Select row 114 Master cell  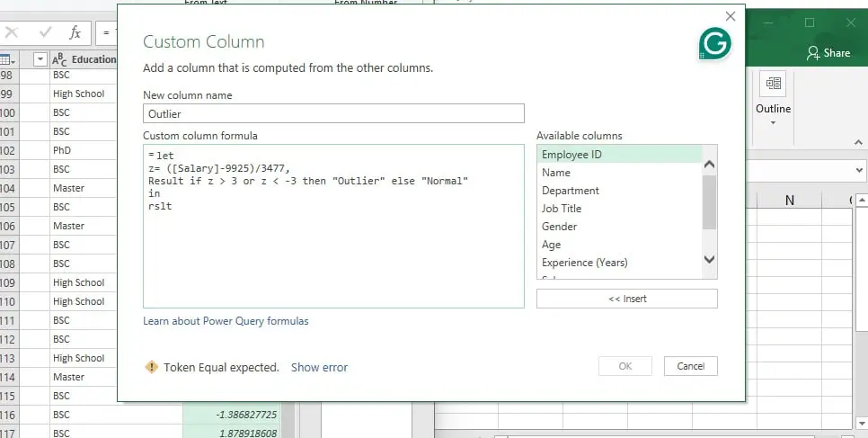(83, 377)
